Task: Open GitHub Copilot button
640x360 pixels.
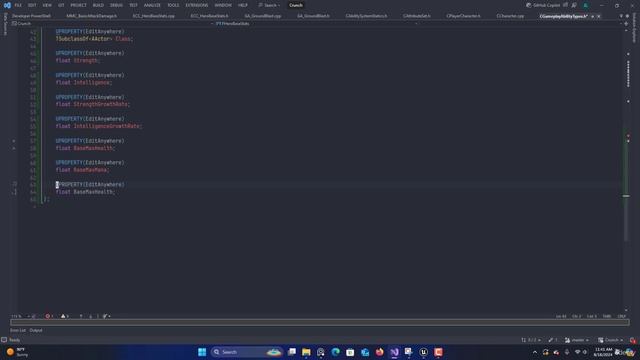Action: click(543, 5)
